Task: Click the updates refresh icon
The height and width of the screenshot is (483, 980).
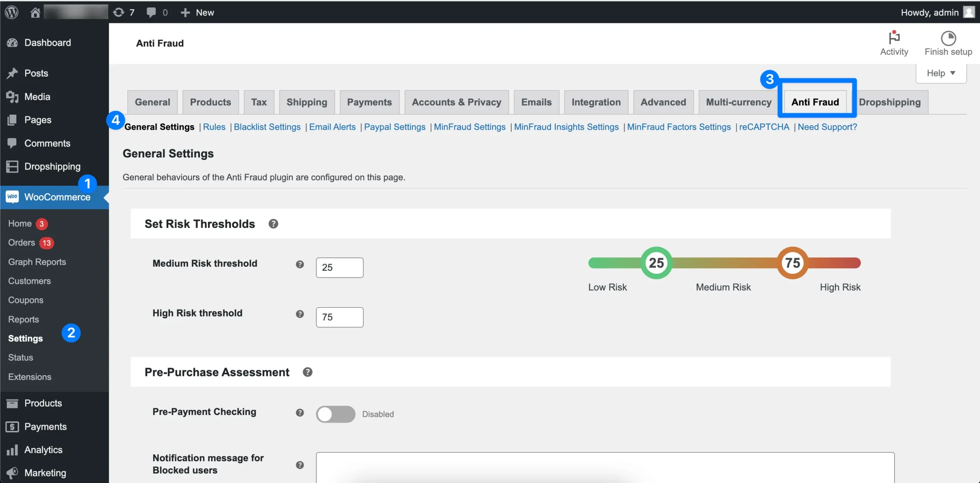Action: 119,13
